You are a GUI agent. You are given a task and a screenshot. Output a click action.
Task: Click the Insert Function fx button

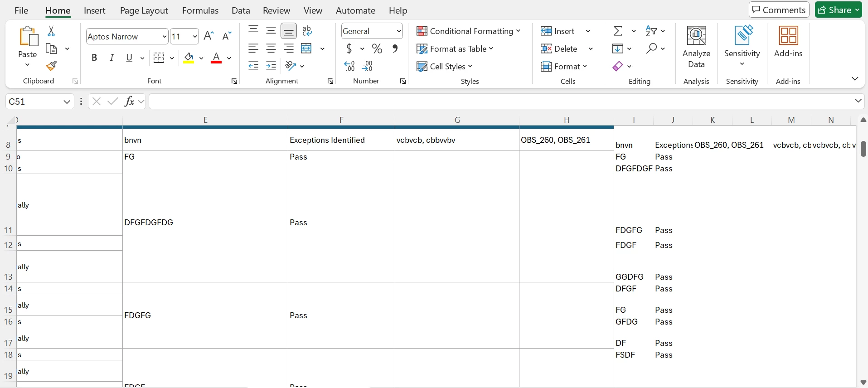coord(130,102)
